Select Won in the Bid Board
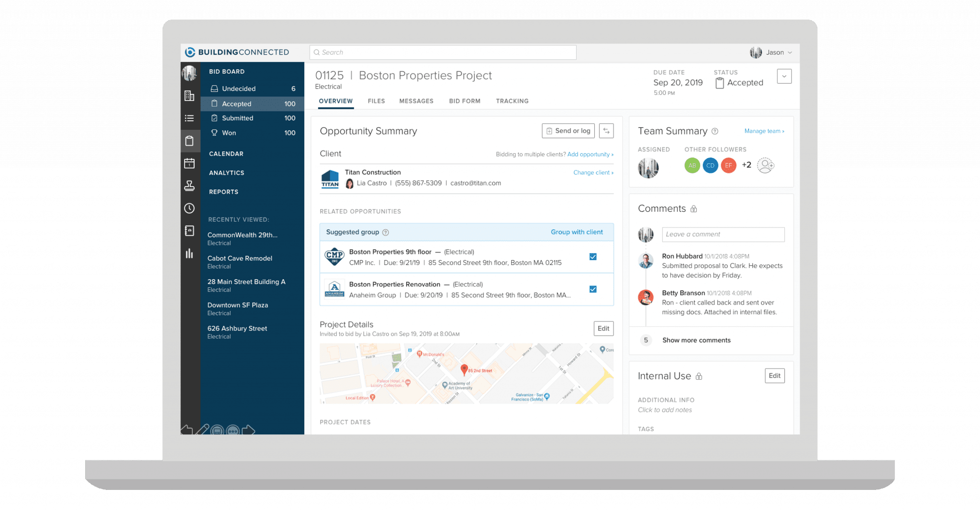Viewport: 980px width, 511px height. point(253,133)
